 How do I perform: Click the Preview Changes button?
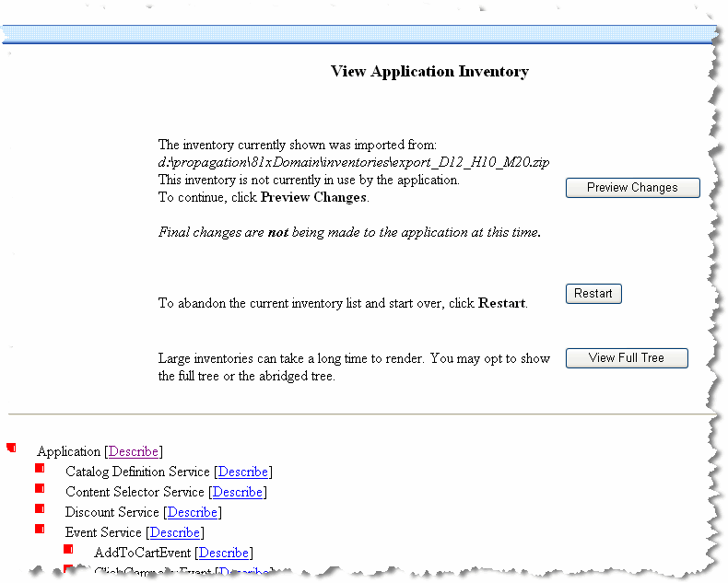pyautogui.click(x=632, y=188)
